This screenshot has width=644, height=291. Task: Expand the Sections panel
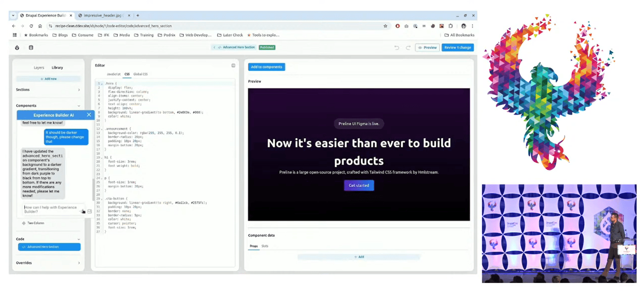coord(79,90)
